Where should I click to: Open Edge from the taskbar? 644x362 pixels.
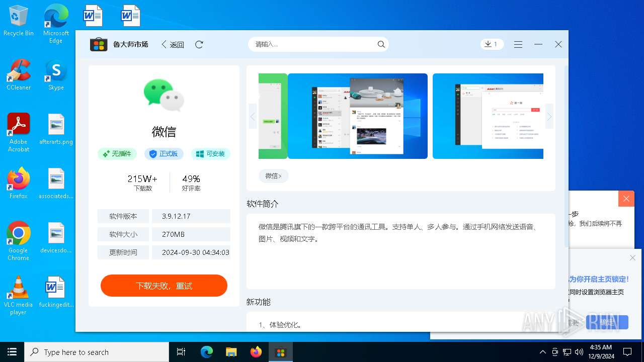(207, 352)
